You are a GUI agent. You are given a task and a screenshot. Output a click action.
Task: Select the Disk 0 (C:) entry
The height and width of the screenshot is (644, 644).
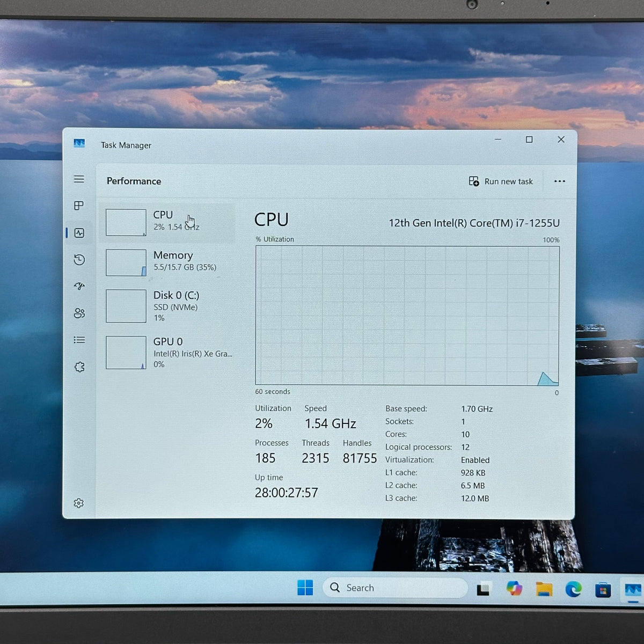pyautogui.click(x=167, y=306)
